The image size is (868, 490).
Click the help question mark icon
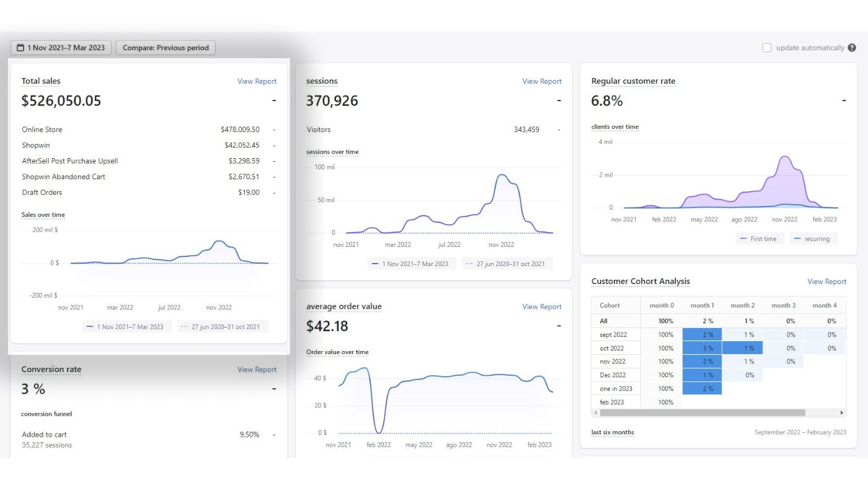tap(852, 48)
